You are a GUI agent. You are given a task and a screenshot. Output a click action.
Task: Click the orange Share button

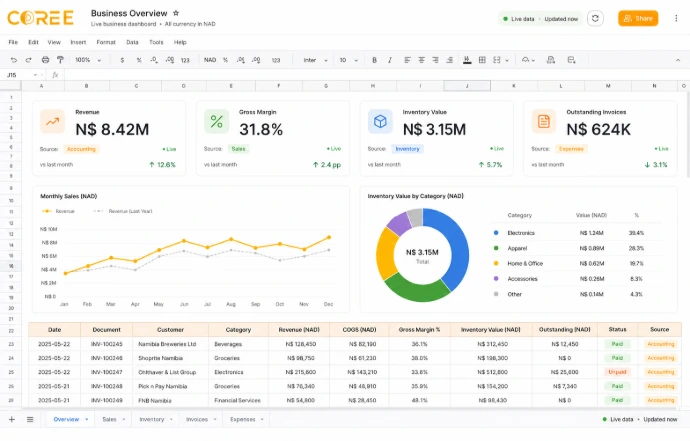(638, 18)
